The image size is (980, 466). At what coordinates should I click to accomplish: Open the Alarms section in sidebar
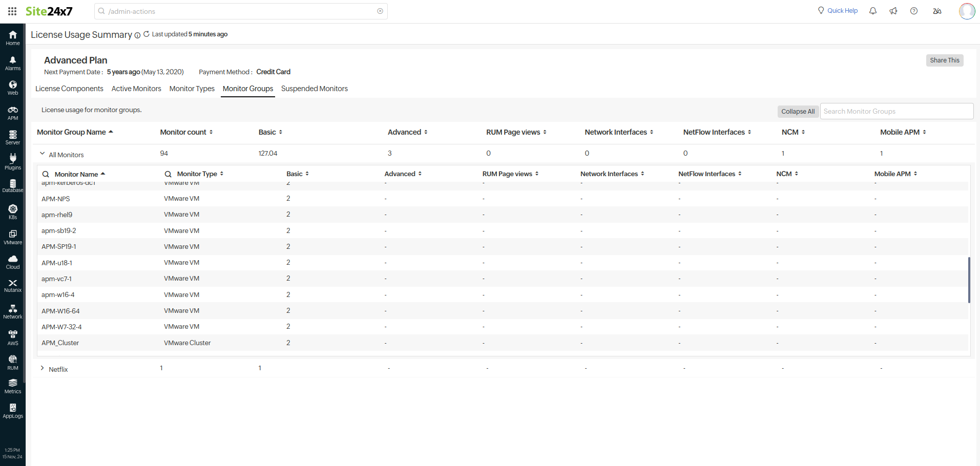click(13, 63)
